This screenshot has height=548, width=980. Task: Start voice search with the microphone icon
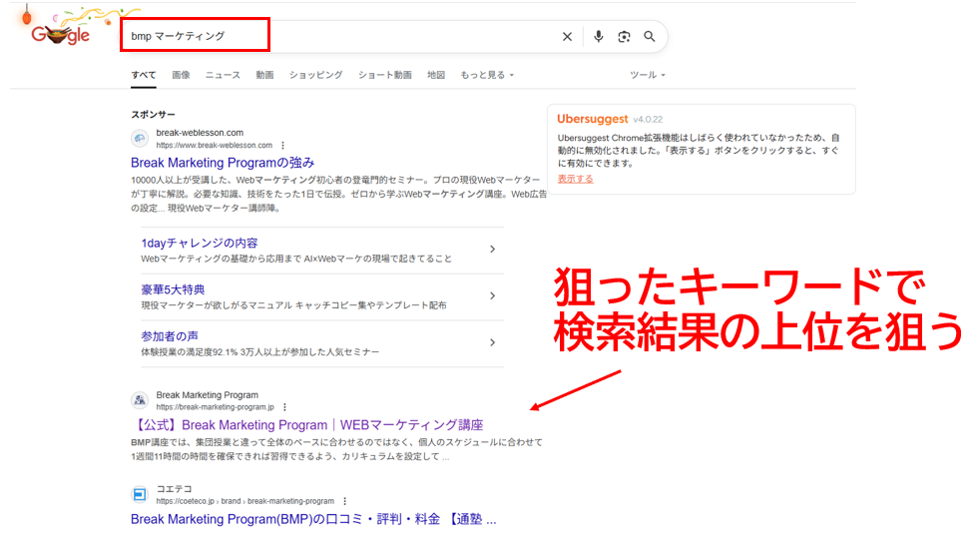point(598,37)
